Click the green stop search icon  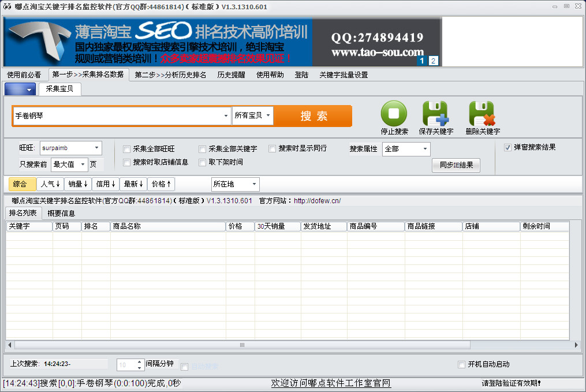click(x=394, y=113)
